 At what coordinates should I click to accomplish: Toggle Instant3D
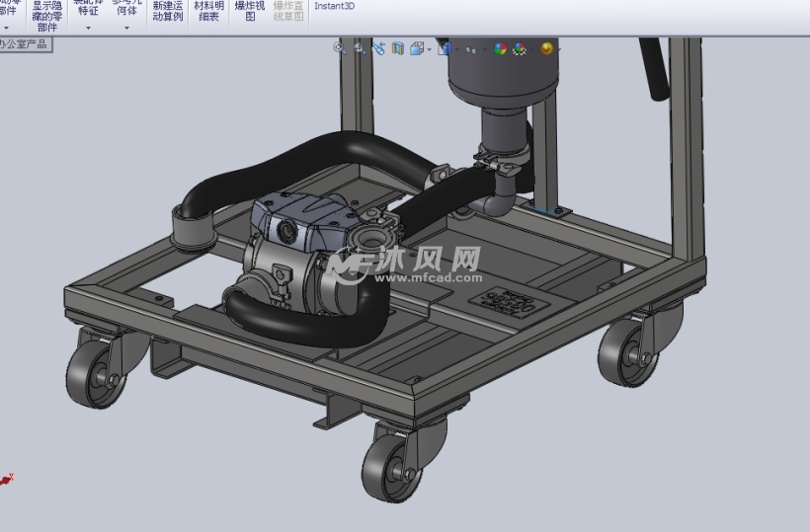334,6
